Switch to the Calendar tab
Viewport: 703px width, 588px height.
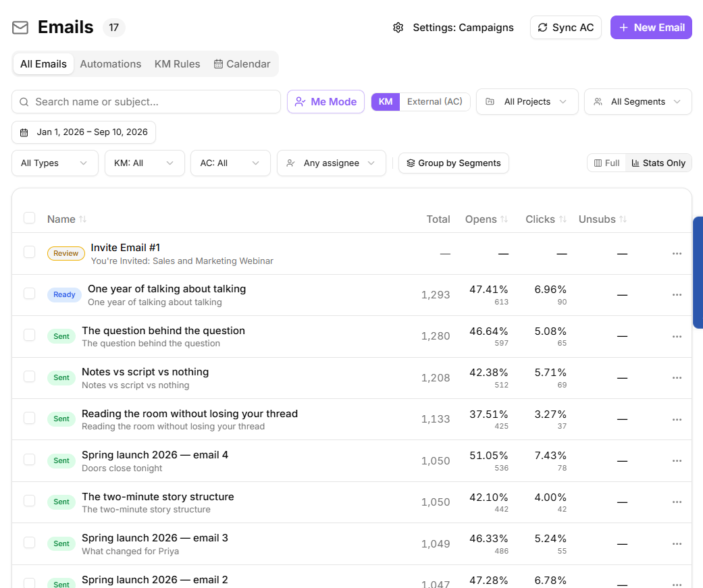coord(242,64)
